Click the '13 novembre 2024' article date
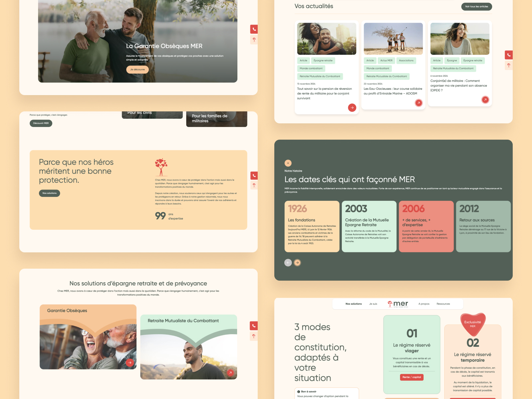 click(306, 84)
